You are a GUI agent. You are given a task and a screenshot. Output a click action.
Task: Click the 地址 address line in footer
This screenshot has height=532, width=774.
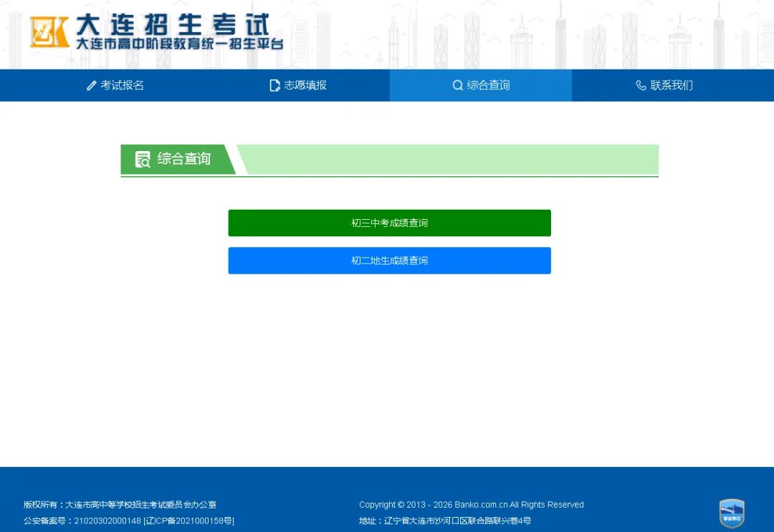click(x=445, y=521)
